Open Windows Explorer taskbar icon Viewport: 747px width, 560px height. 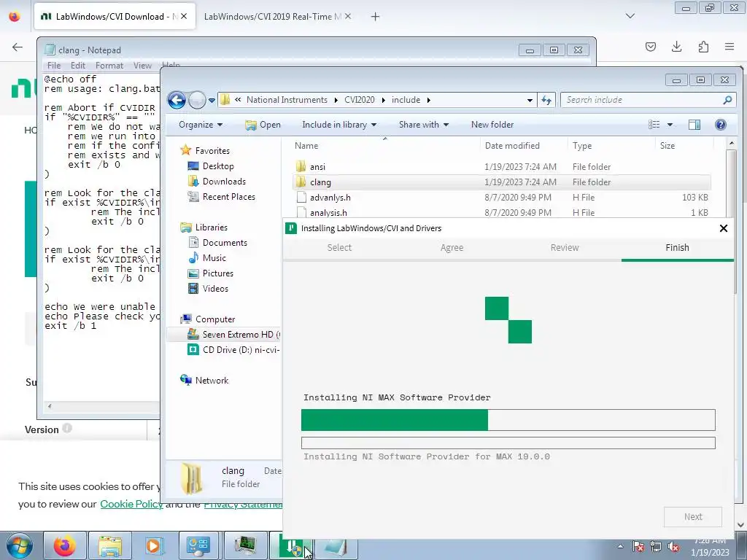(110, 545)
